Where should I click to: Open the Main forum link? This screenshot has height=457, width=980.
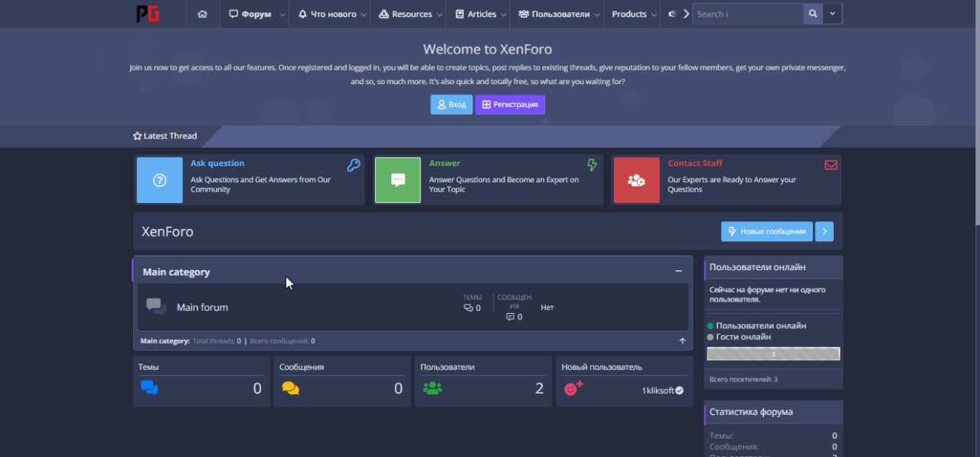coord(202,307)
